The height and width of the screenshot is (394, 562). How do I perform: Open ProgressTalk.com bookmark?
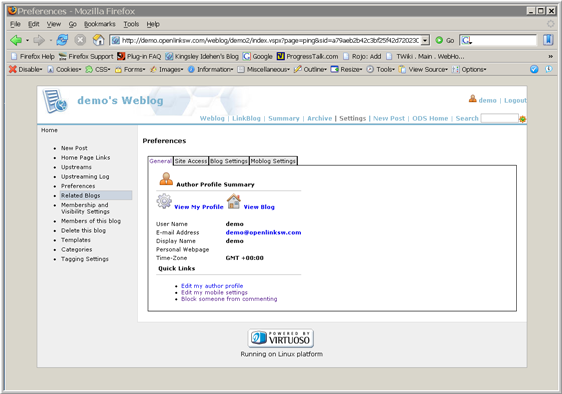tap(308, 56)
